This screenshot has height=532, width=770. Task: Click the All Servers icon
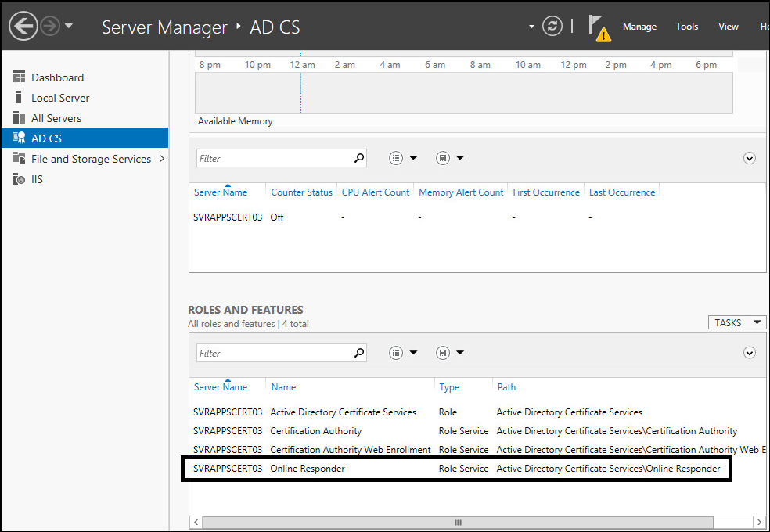coord(19,118)
